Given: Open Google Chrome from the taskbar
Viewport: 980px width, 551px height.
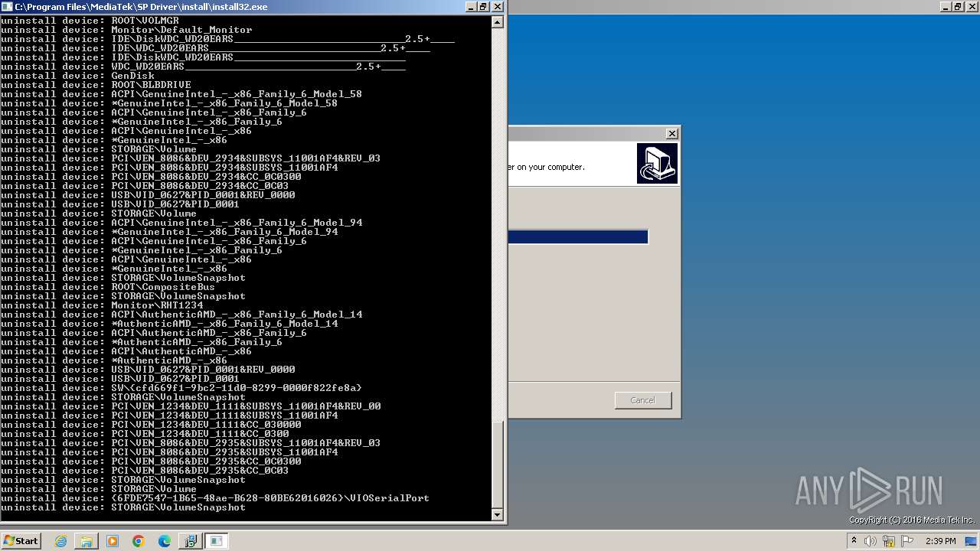Looking at the screenshot, I should click(139, 541).
